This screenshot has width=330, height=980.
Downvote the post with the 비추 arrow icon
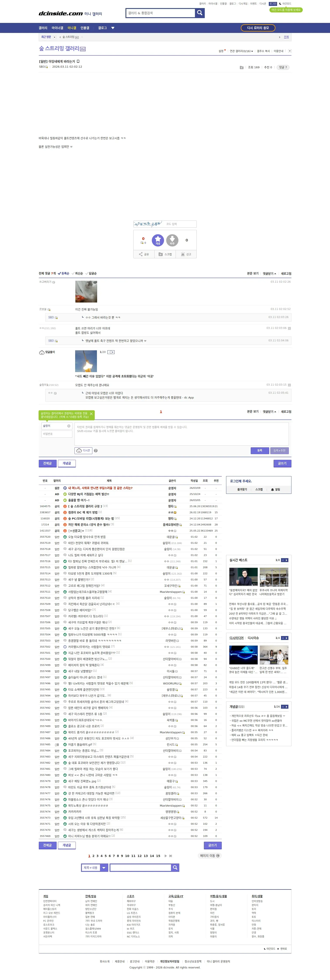(172, 240)
